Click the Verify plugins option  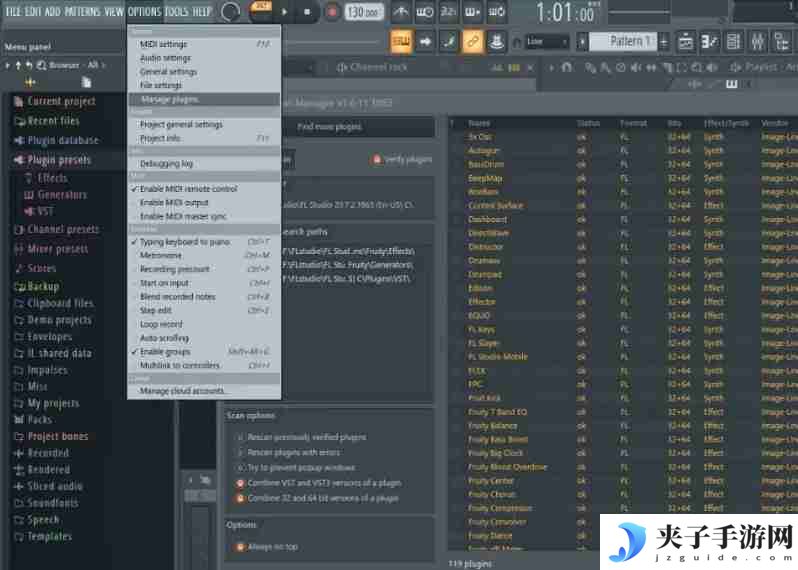pyautogui.click(x=402, y=160)
